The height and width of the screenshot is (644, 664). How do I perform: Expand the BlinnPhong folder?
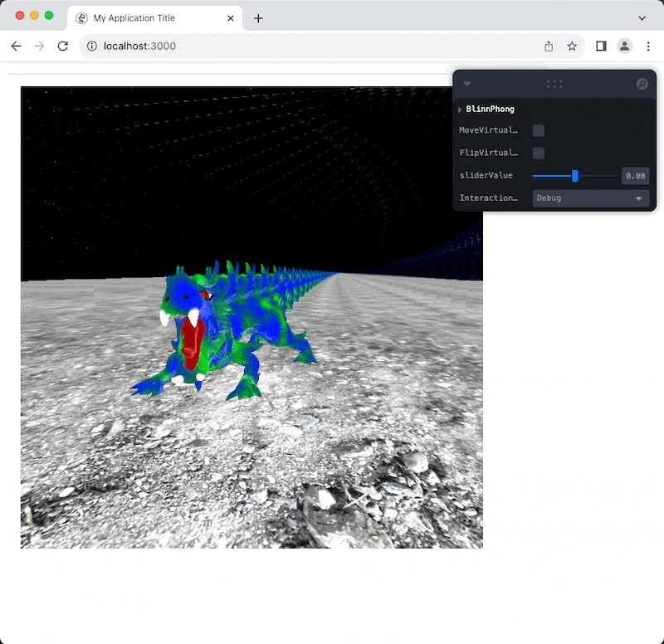[x=461, y=110]
